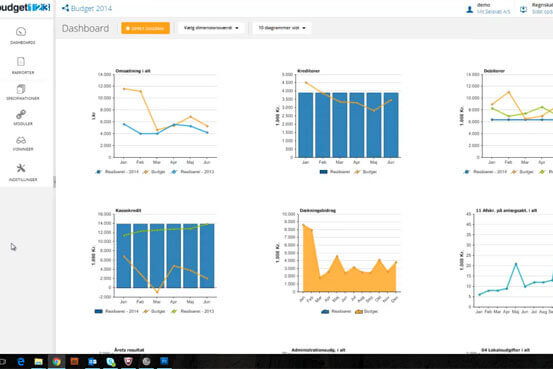Click the orange Opret diagram button
Image resolution: width=553 pixels, height=369 pixels.
click(x=145, y=28)
